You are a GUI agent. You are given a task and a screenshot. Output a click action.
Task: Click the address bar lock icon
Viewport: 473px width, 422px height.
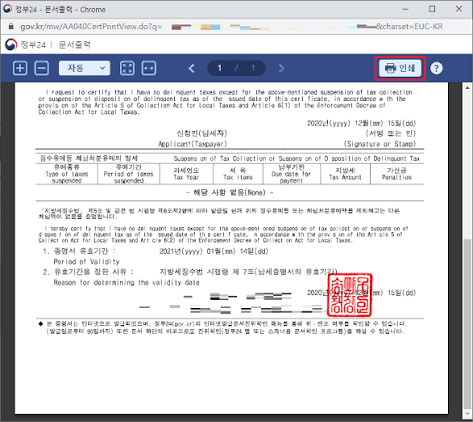click(x=11, y=26)
